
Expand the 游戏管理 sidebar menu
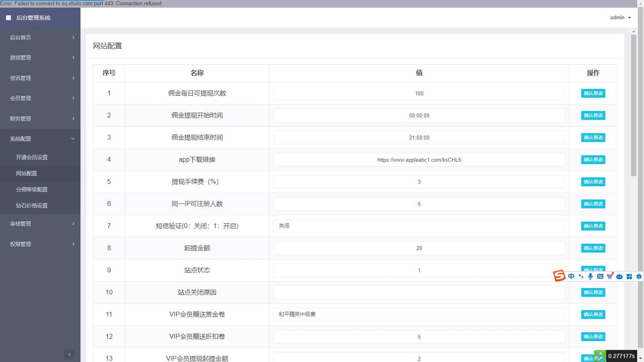[40, 58]
